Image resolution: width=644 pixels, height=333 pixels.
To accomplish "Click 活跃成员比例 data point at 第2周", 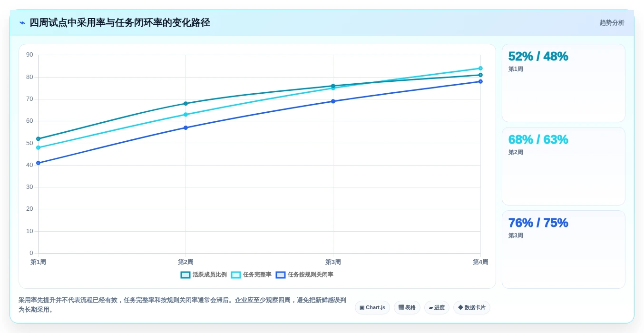I will pyautogui.click(x=185, y=104).
